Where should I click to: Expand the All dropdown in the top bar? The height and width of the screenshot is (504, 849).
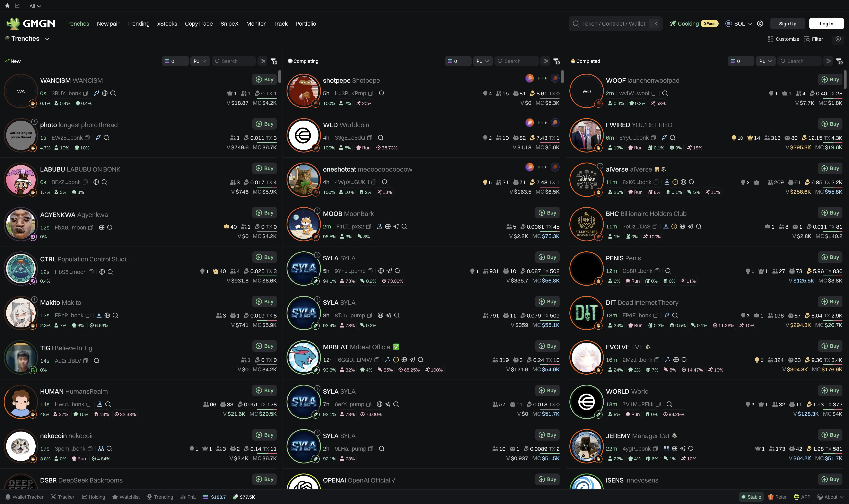(x=35, y=6)
